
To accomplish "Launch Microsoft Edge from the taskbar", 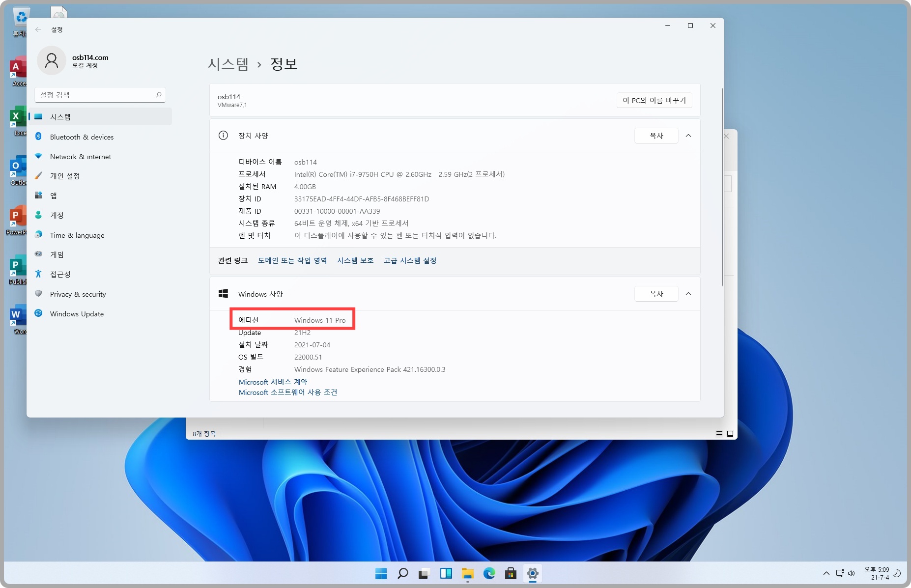I will click(x=489, y=573).
